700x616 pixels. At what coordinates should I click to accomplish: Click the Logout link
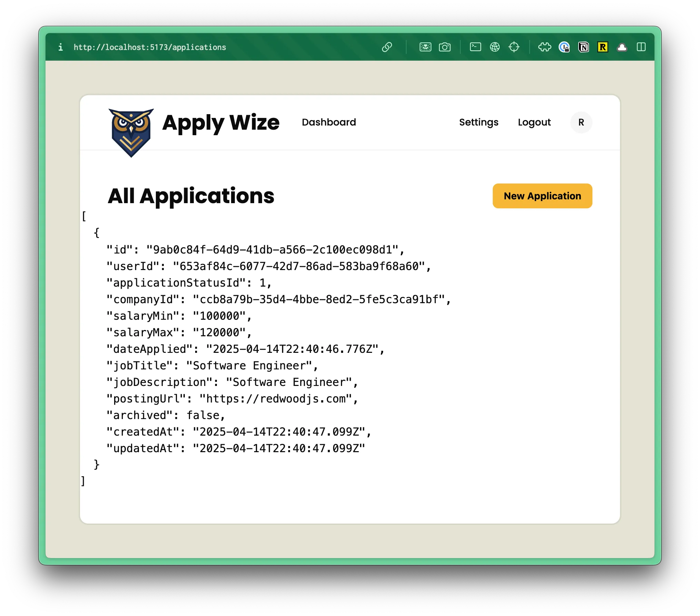[534, 122]
